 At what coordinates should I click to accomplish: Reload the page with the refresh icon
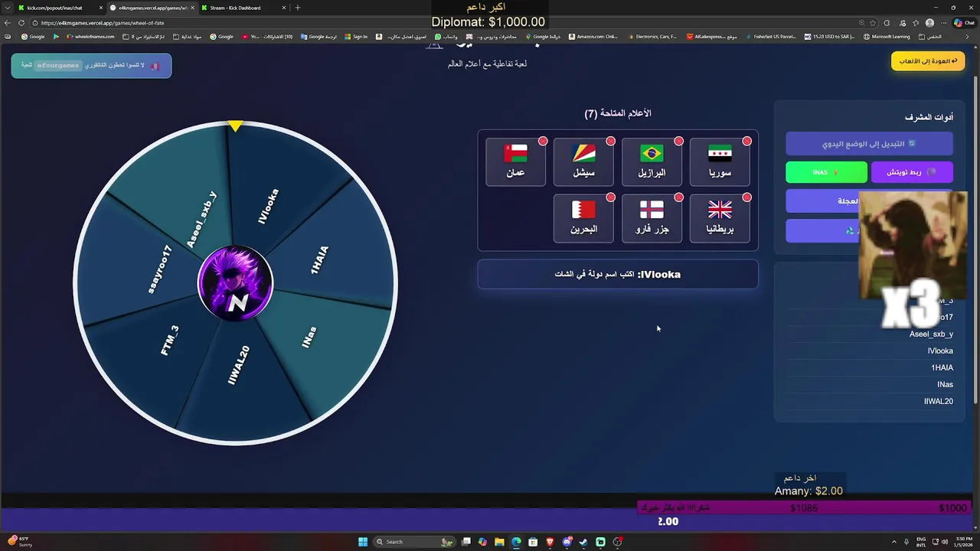[21, 23]
